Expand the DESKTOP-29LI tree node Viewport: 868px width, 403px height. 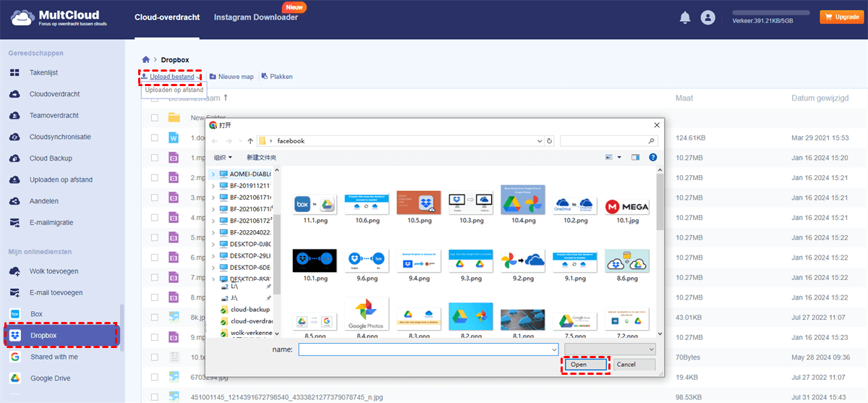(213, 256)
